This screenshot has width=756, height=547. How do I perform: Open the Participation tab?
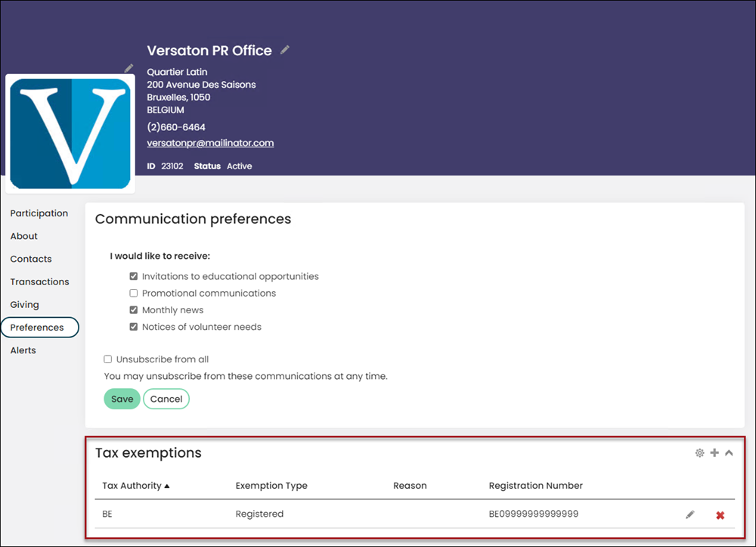(39, 213)
